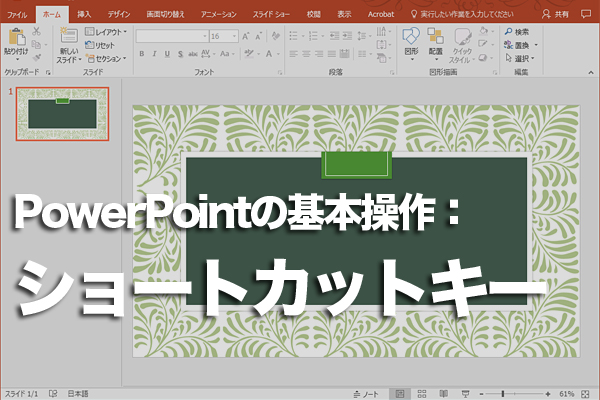Open the Acrobat tab
Viewport: 600px width, 400px height.
pyautogui.click(x=380, y=15)
